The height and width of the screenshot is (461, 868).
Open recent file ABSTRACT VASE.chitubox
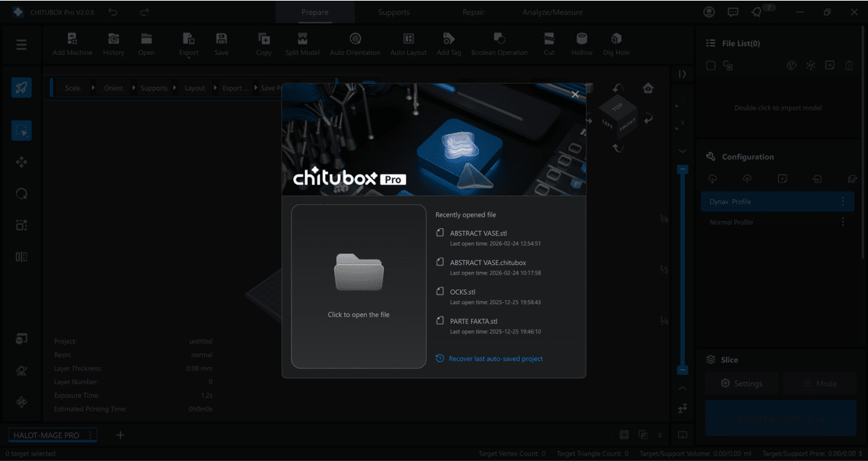point(507,267)
